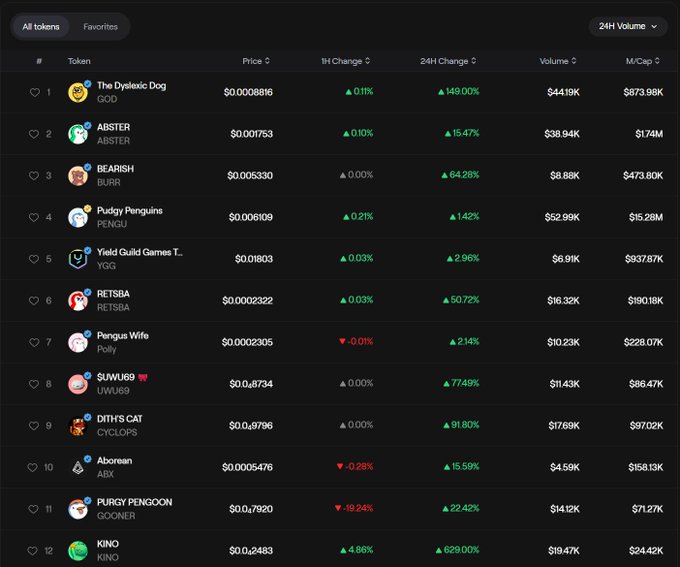The width and height of the screenshot is (680, 567).
Task: Select the $190.18K market cap value
Action: point(645,300)
